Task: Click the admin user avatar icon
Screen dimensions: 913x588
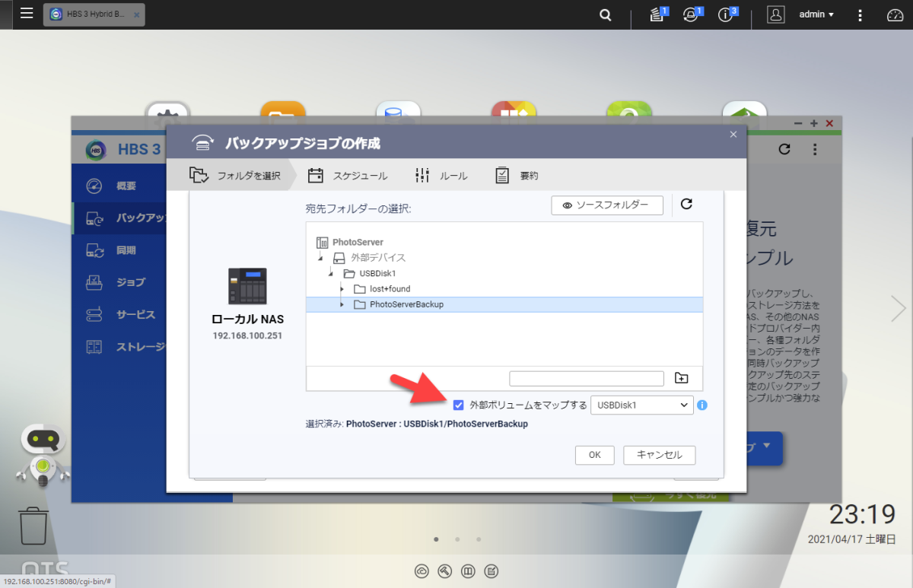Action: click(775, 14)
